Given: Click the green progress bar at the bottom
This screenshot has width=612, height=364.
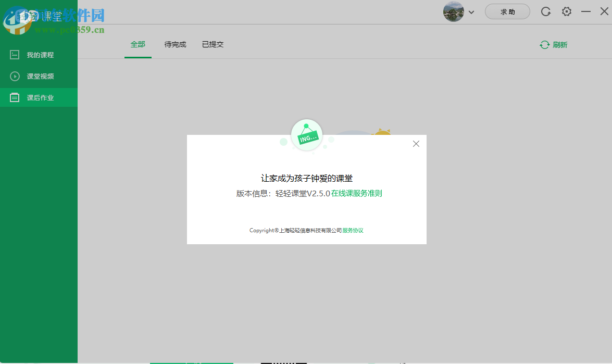Looking at the screenshot, I should [x=191, y=363].
